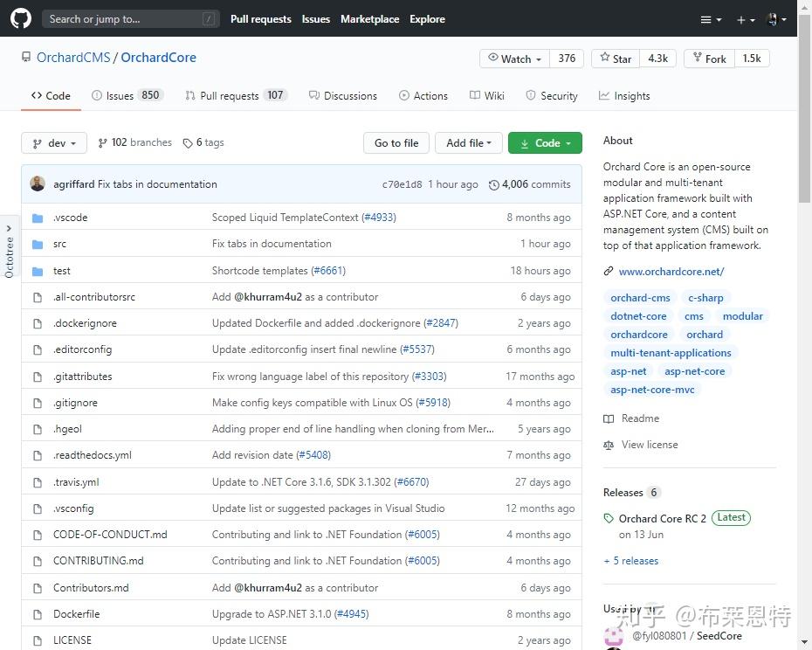The height and width of the screenshot is (650, 812).
Task: Switch to the Wiki tab
Action: pyautogui.click(x=487, y=95)
